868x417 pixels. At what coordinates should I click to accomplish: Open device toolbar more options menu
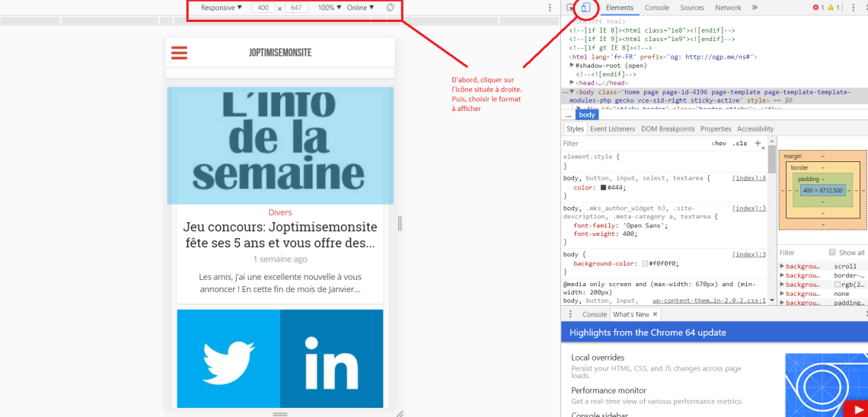click(550, 8)
